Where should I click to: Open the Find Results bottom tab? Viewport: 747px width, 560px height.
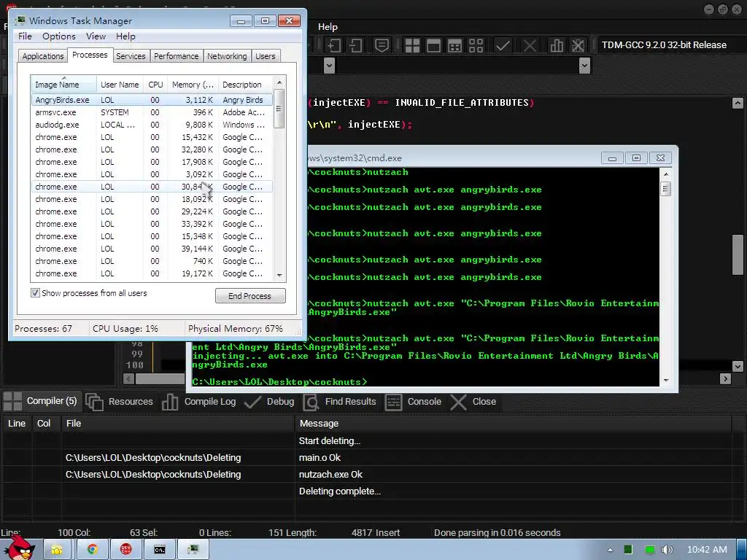tap(339, 402)
